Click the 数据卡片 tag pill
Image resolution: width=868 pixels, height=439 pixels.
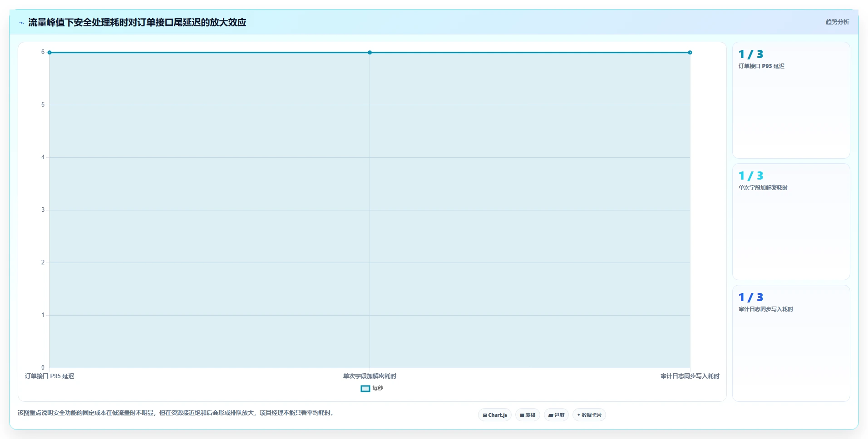pos(589,415)
